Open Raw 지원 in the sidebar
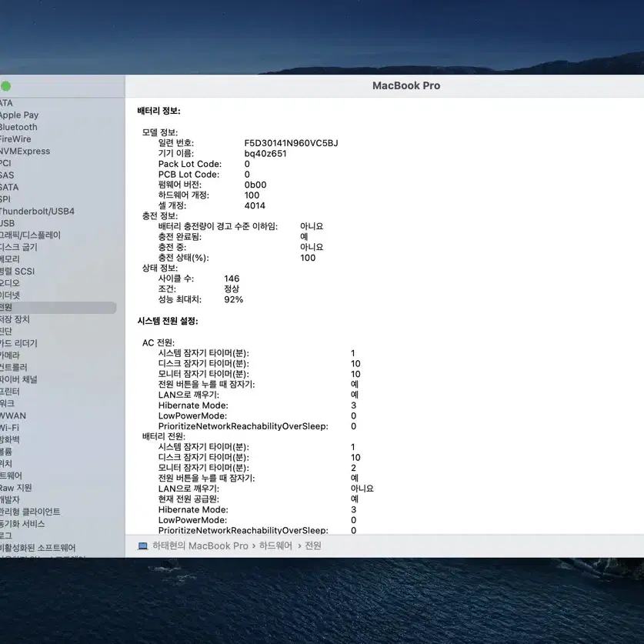 pos(15,488)
